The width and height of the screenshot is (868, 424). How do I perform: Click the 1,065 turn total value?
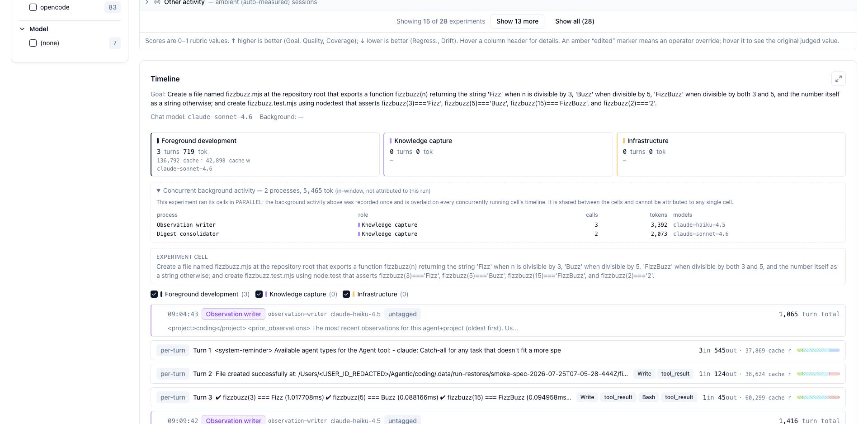click(788, 314)
